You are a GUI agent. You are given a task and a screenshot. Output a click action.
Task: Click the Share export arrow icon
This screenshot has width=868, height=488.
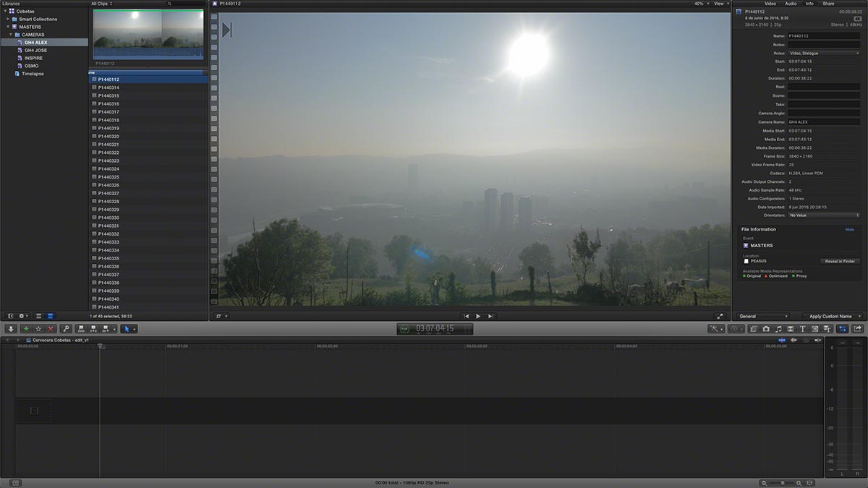[858, 329]
